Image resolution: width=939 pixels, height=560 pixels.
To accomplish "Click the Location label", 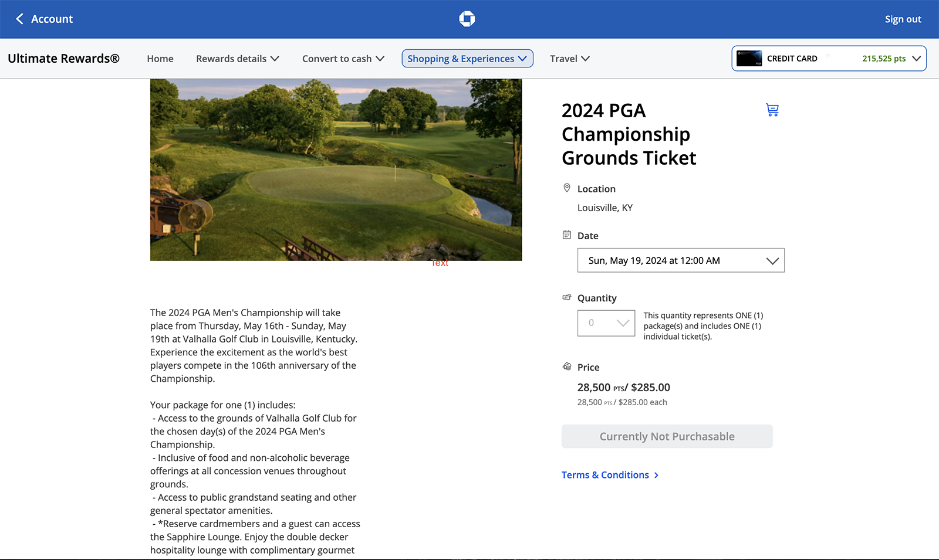I will (596, 189).
